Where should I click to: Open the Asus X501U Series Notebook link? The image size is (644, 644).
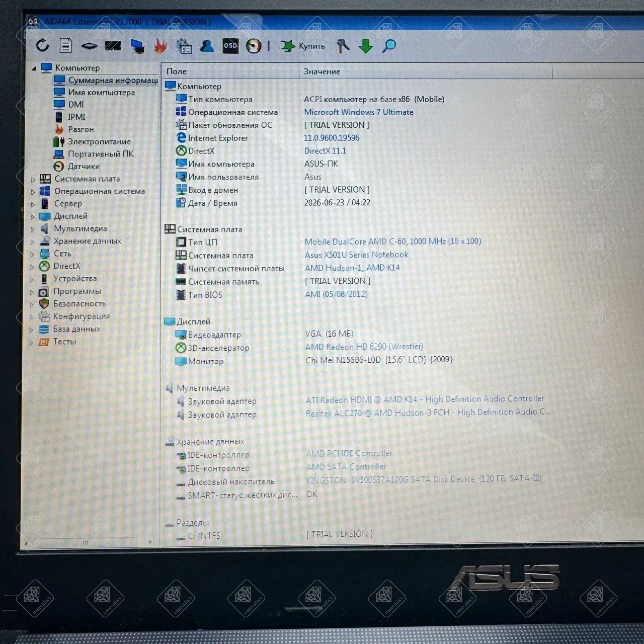point(357,255)
